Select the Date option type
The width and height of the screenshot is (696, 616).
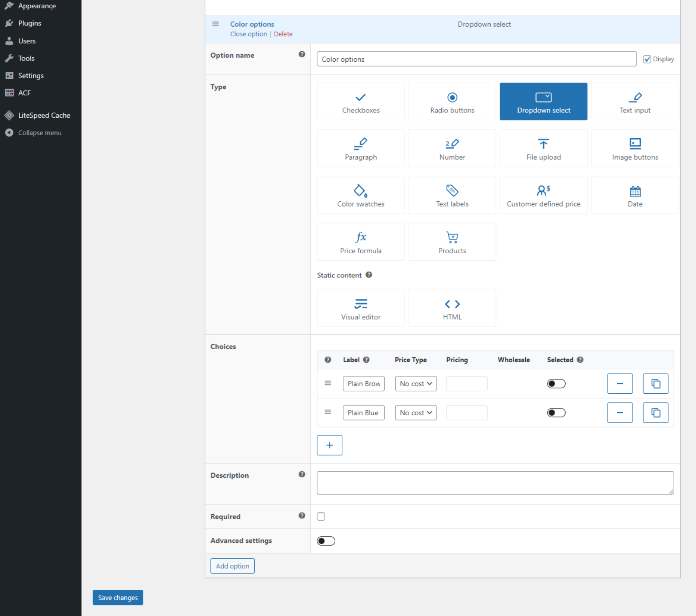[x=635, y=195]
